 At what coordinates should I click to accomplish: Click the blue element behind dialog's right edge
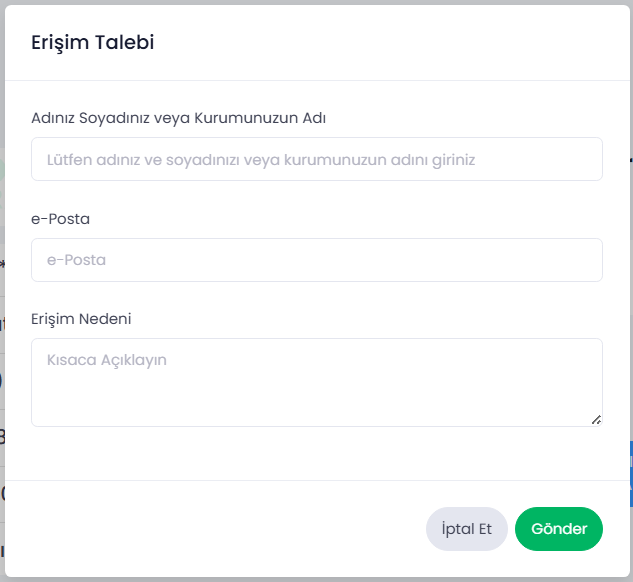[x=631, y=474]
